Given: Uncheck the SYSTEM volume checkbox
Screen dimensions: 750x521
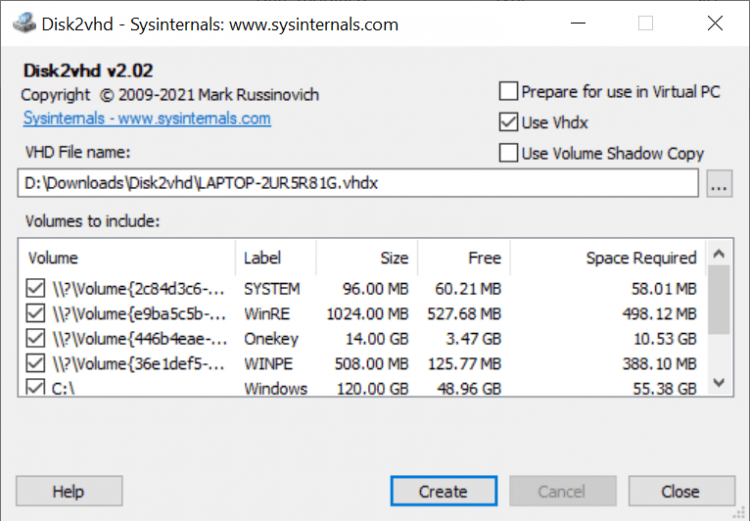Looking at the screenshot, I should coord(35,289).
